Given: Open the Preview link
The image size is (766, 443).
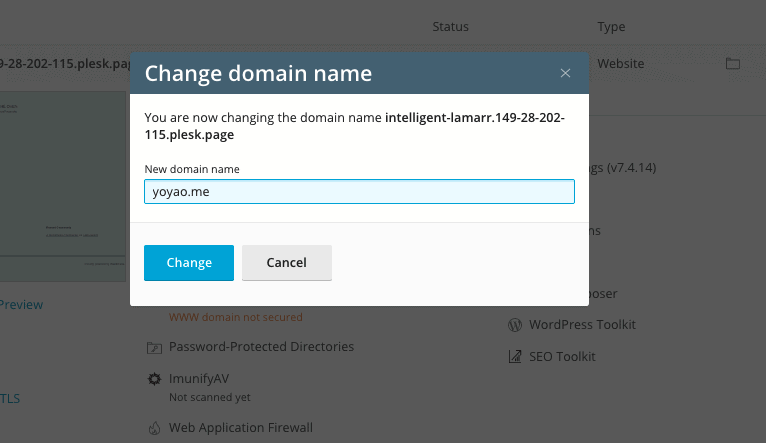Looking at the screenshot, I should pyautogui.click(x=21, y=305).
